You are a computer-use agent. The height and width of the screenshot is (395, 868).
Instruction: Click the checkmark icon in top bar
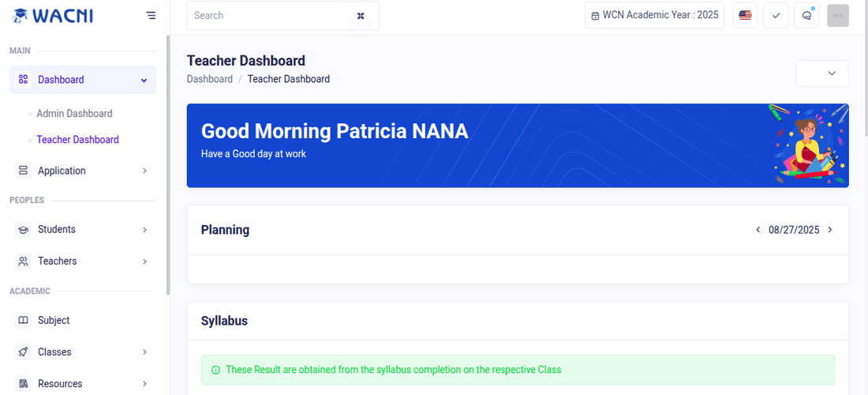tap(776, 15)
